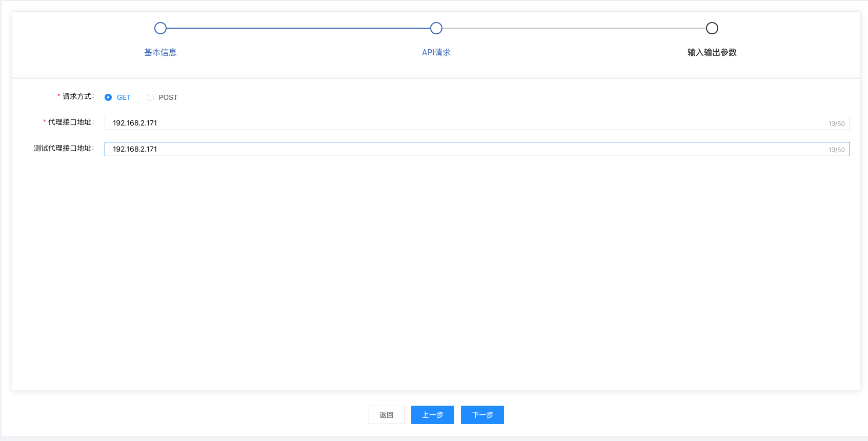This screenshot has height=441, width=868.
Task: Choose the POST radio button
Action: click(x=150, y=97)
